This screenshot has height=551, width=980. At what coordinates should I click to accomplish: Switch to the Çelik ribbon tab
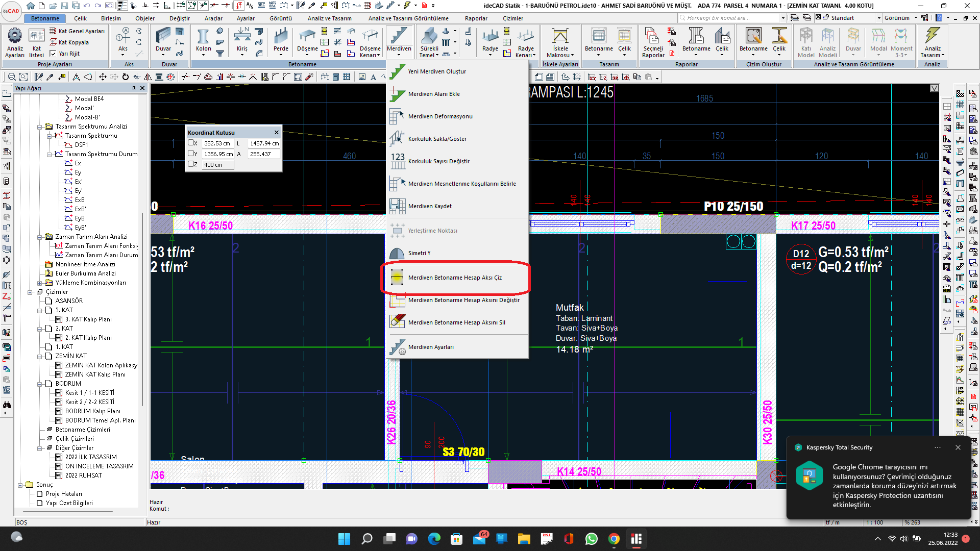[x=80, y=18]
